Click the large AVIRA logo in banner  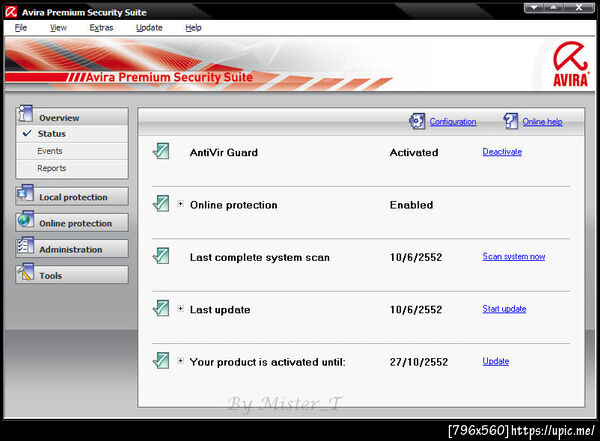coord(570,64)
